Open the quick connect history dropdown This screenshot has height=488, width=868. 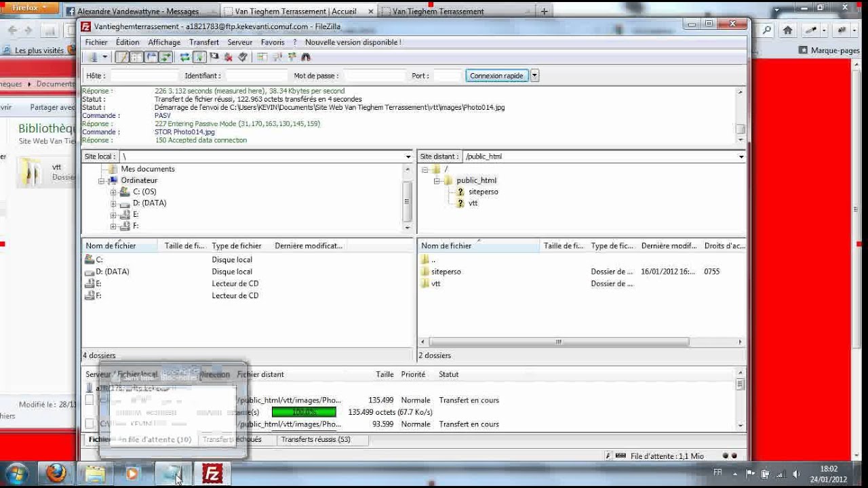click(534, 76)
